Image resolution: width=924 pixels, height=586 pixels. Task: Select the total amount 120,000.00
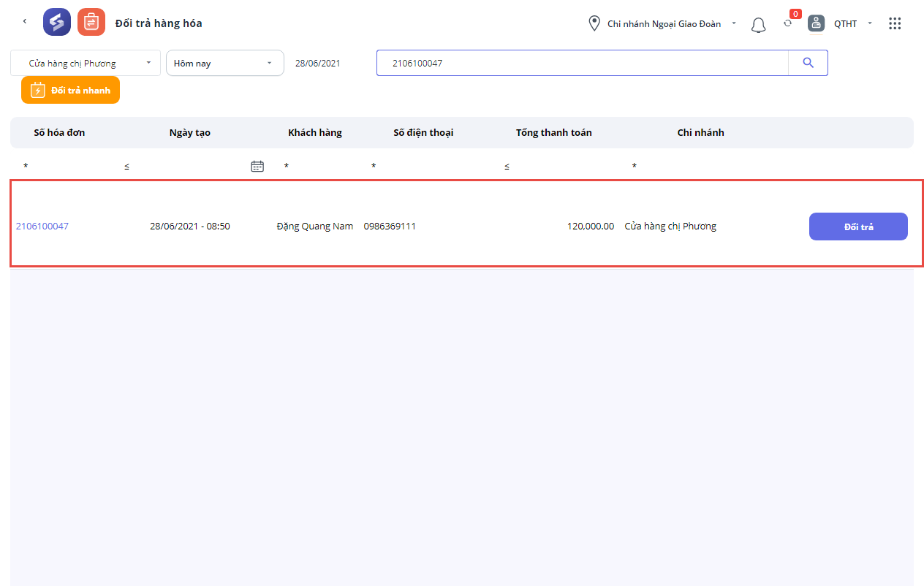591,226
